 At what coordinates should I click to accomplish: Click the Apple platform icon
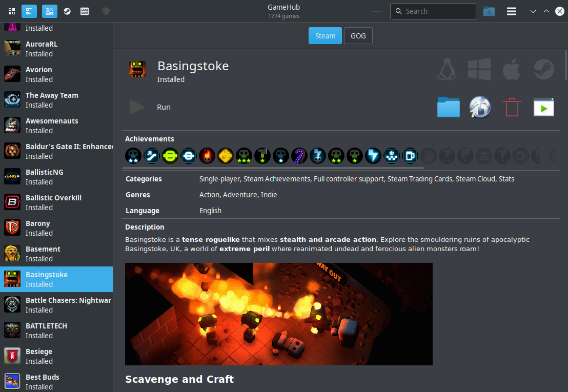[512, 69]
